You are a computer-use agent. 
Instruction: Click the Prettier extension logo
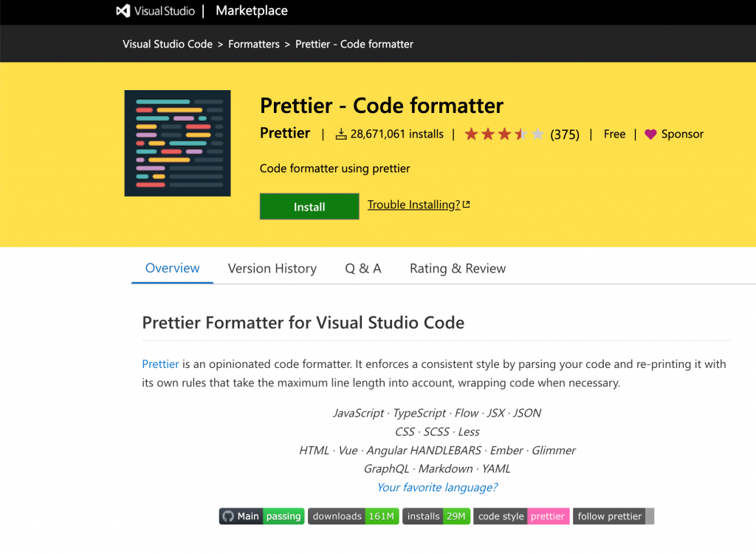tap(177, 143)
